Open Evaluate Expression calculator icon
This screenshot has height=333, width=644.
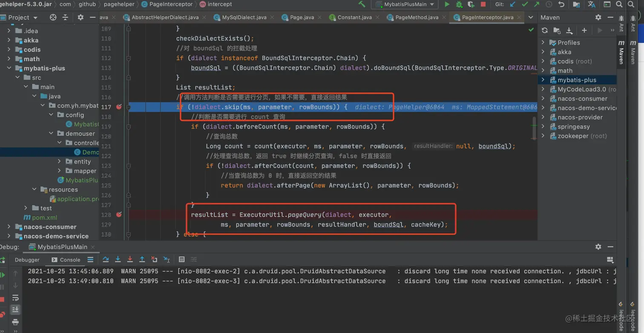182,259
